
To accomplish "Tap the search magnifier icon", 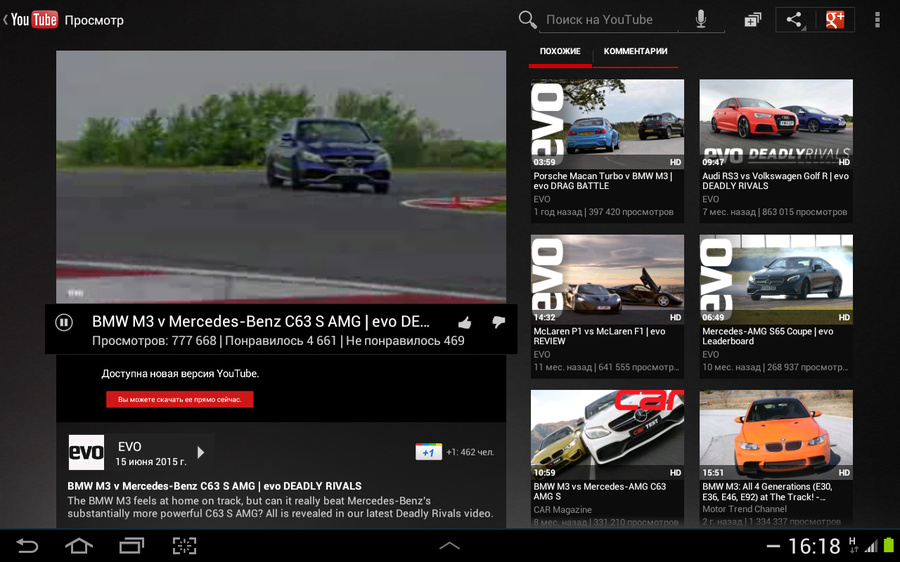I will point(527,20).
